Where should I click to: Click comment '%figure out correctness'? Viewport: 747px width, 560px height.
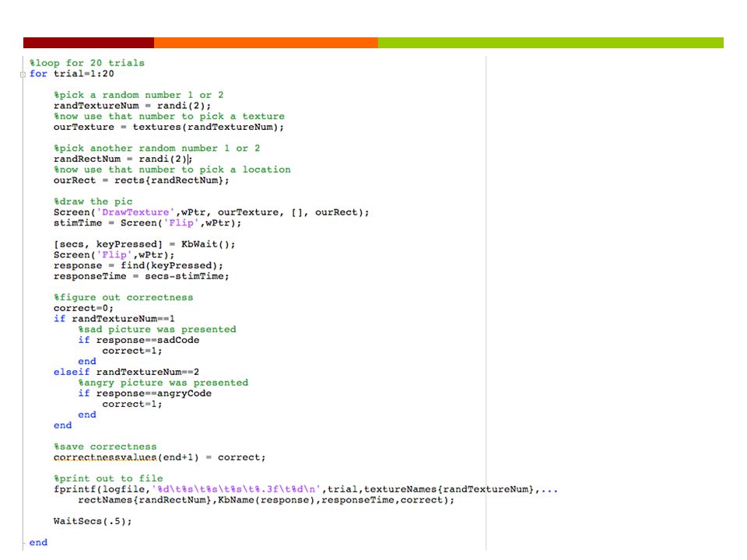124,298
